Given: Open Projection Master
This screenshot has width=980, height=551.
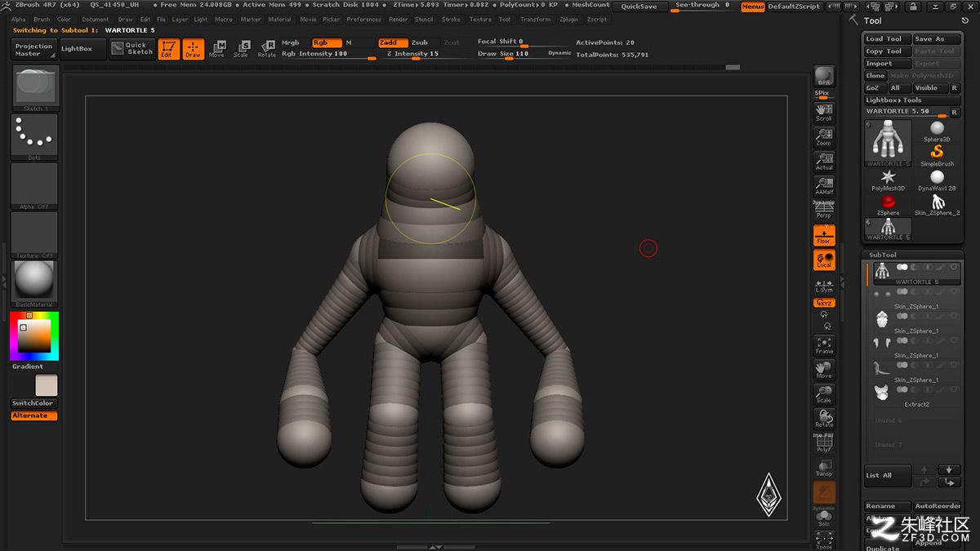Looking at the screenshot, I should pos(33,49).
